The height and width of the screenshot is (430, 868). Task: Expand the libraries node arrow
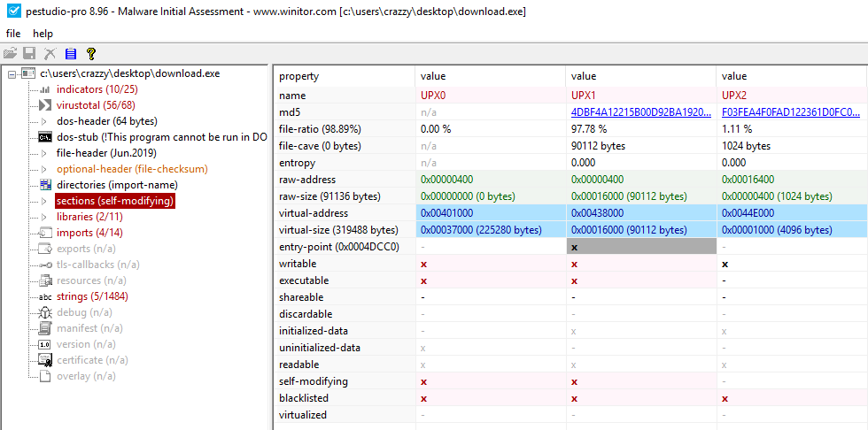45,217
